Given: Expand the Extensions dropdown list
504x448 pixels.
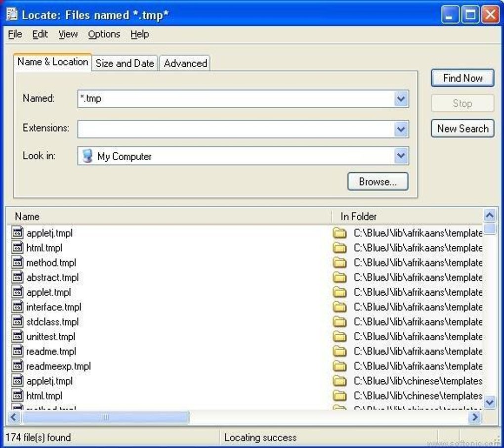Looking at the screenshot, I should [x=401, y=129].
